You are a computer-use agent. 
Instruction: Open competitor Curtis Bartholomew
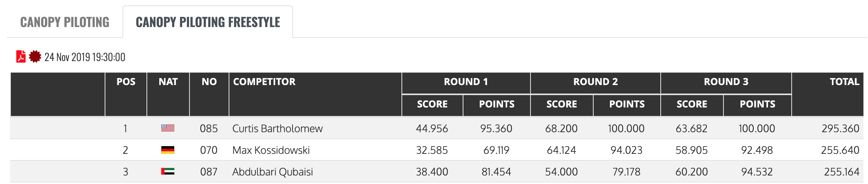[x=277, y=128]
